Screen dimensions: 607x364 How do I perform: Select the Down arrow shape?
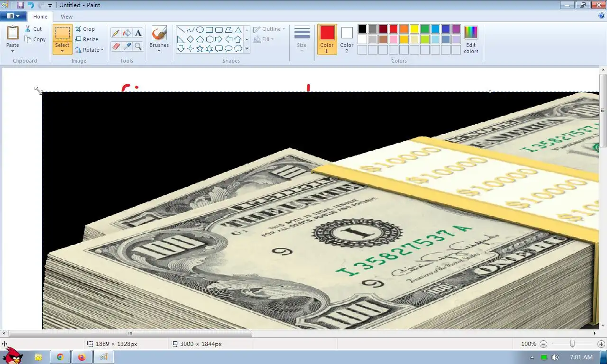click(181, 48)
